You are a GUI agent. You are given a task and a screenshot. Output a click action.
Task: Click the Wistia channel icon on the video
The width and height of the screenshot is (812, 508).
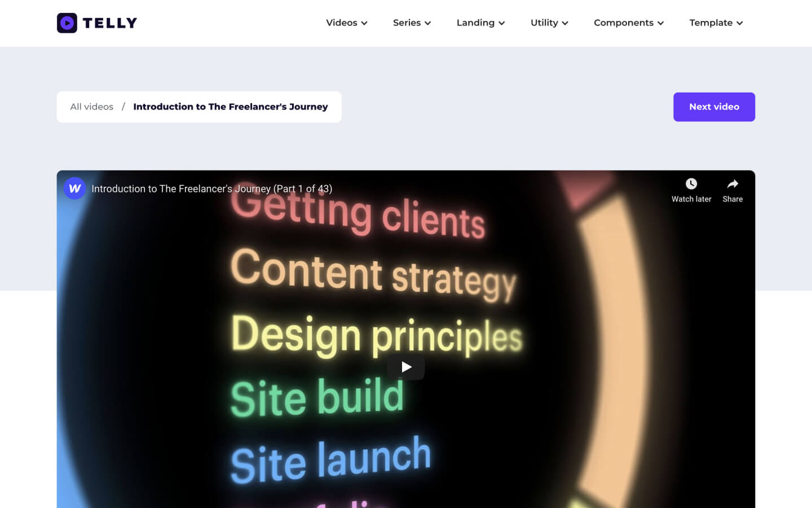(x=75, y=189)
